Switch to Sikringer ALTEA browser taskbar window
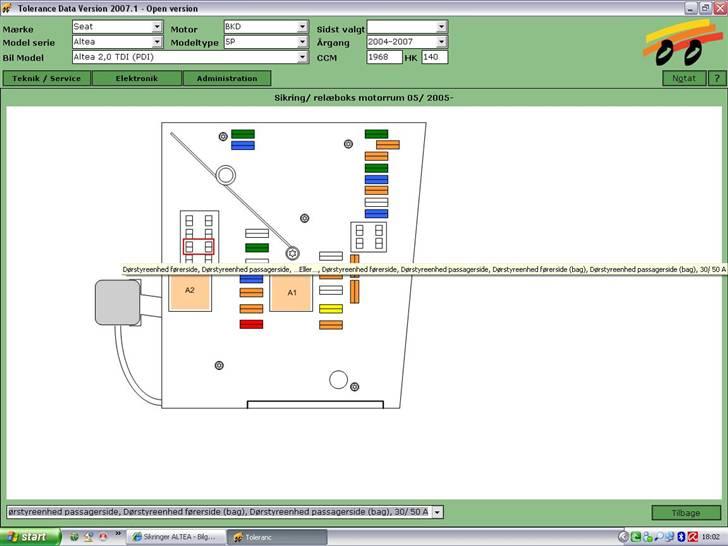This screenshot has height=546, width=728. click(176, 537)
